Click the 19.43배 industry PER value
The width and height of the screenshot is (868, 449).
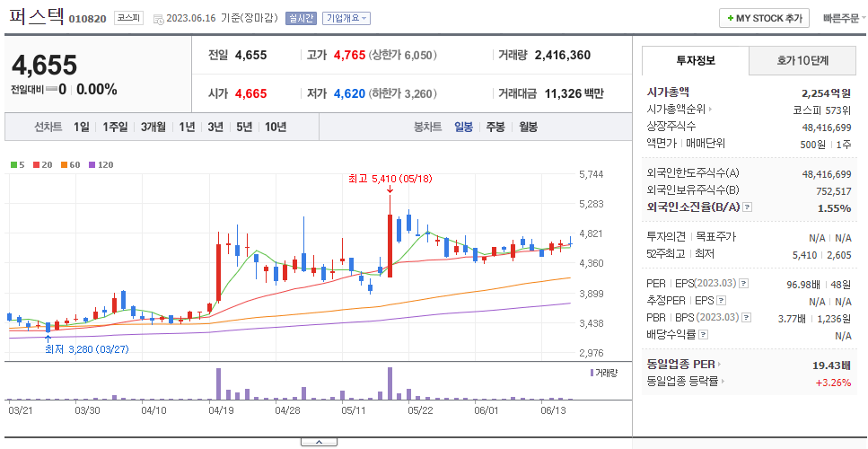(x=832, y=365)
